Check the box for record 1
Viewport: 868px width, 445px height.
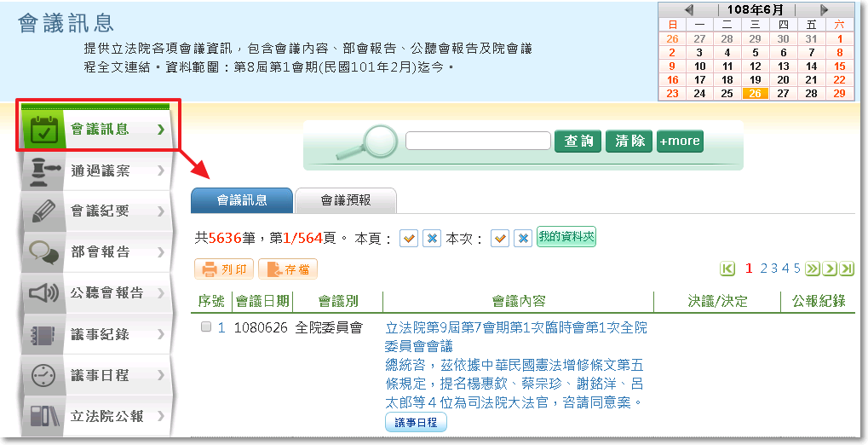click(x=205, y=327)
